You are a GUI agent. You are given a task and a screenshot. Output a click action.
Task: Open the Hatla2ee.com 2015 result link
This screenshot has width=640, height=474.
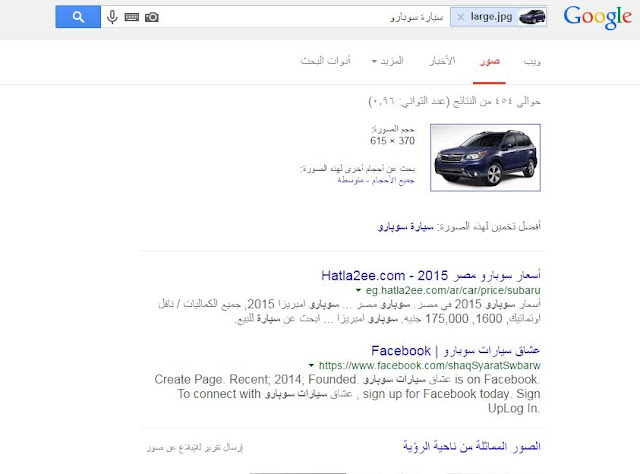point(431,275)
